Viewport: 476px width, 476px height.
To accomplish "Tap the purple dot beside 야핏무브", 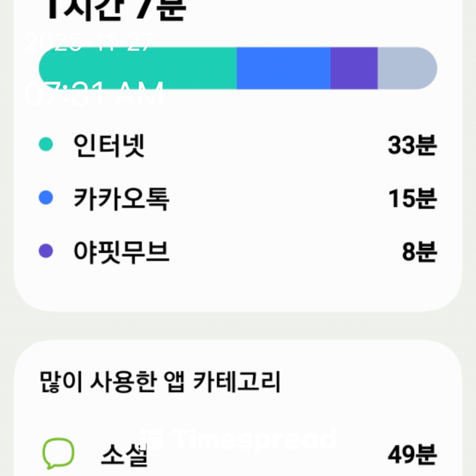I will click(46, 251).
